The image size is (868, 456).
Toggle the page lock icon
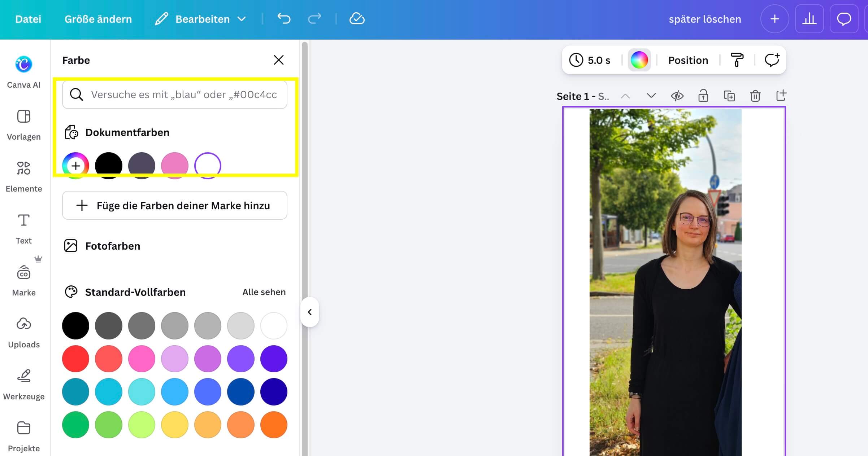(703, 96)
